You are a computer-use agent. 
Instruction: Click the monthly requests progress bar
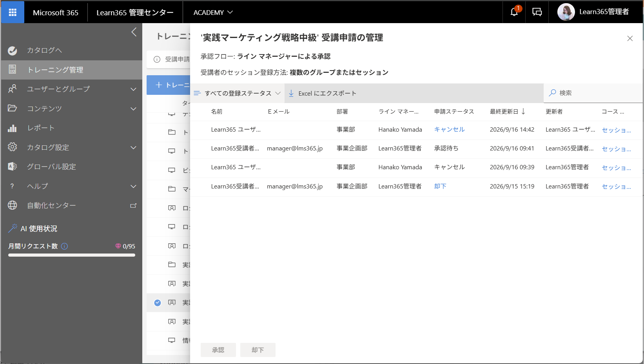coord(72,255)
